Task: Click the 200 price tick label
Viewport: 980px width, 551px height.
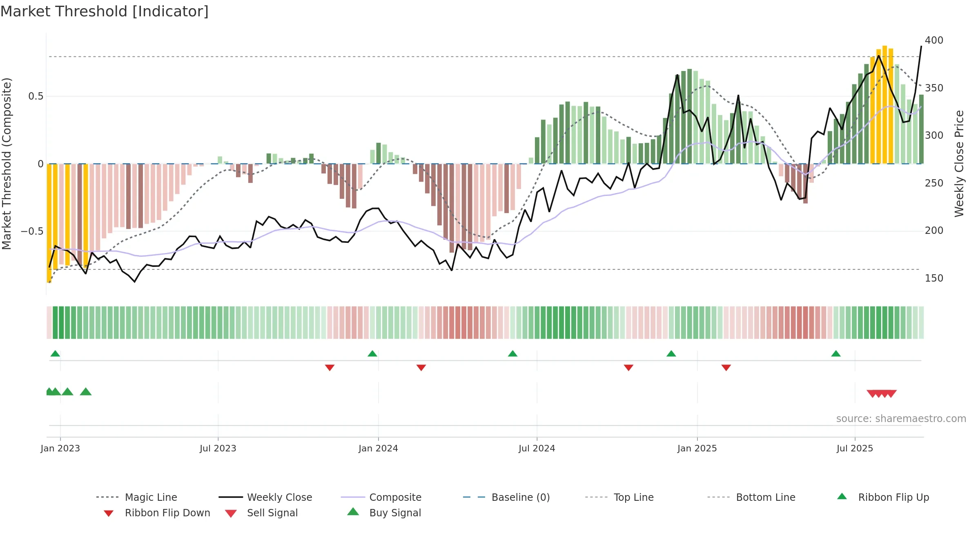Action: pos(934,231)
